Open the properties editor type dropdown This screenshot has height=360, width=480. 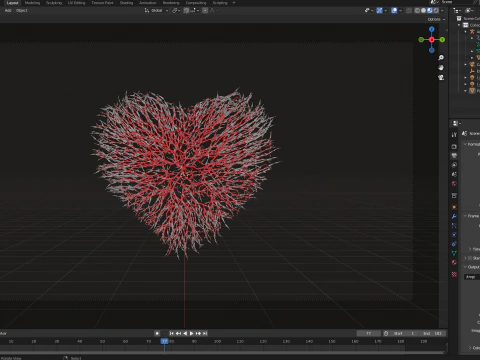point(456,123)
